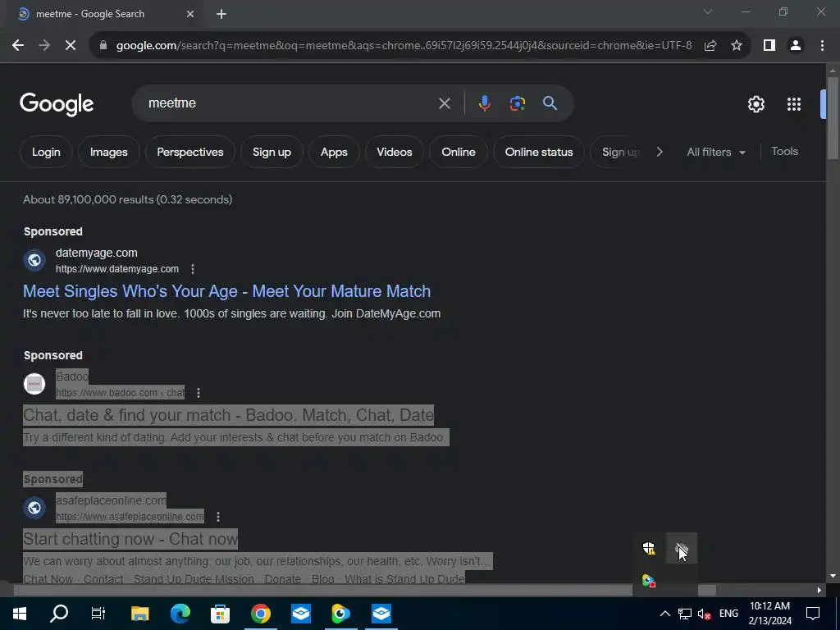840x630 pixels.
Task: Open the clock showing 10:12 AM
Action: [769, 614]
